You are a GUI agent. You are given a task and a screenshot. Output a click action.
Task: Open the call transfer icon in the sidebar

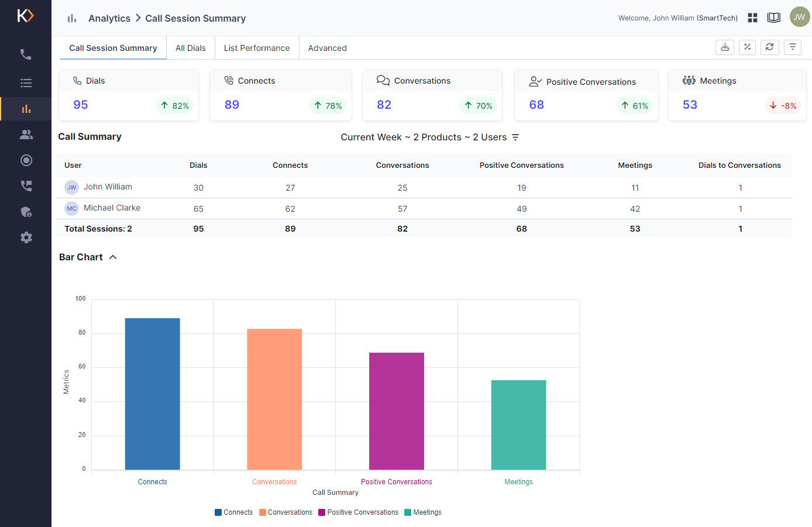coord(26,185)
